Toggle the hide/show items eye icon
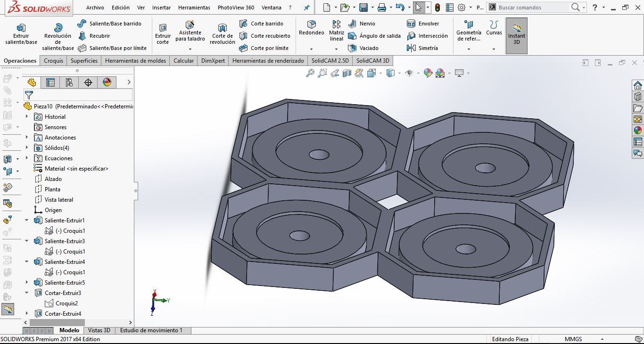The height and width of the screenshot is (344, 644). (409, 73)
